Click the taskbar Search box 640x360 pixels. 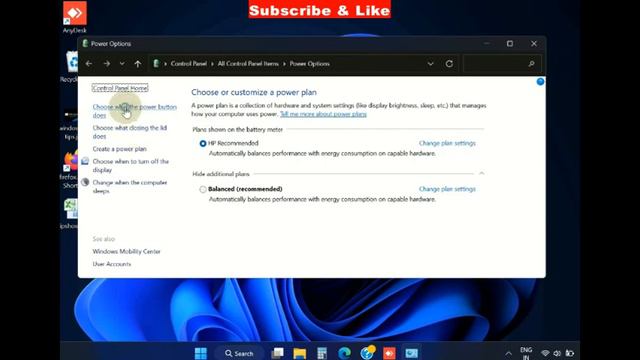pyautogui.click(x=239, y=353)
